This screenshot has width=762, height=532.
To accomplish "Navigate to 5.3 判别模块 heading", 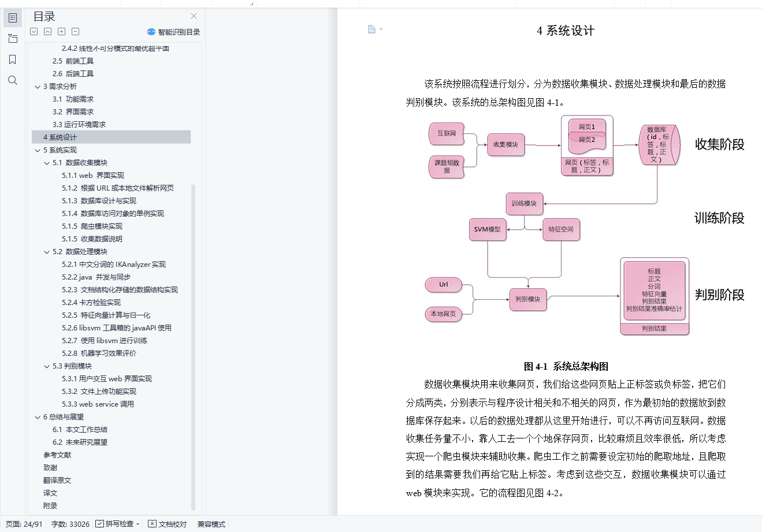I will [72, 366].
